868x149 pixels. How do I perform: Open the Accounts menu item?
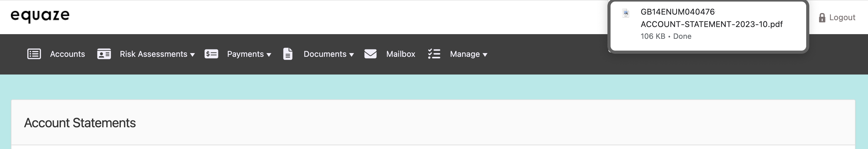(x=67, y=54)
